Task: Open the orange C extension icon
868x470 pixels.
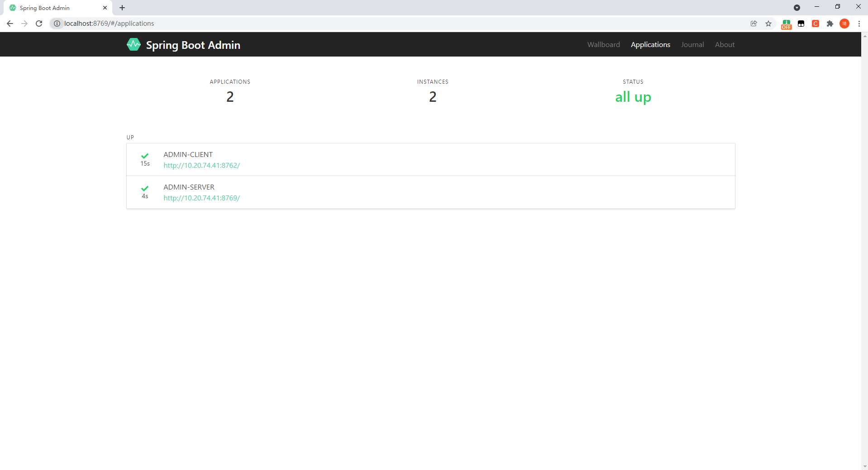Action: click(x=816, y=24)
